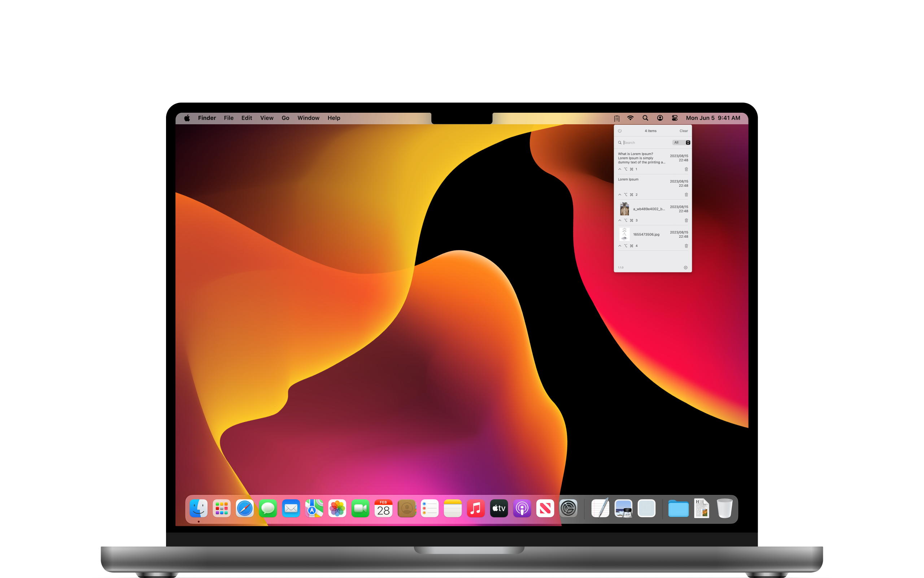Open FaceTime from the Dock
The width and height of the screenshot is (924, 578).
pyautogui.click(x=361, y=508)
